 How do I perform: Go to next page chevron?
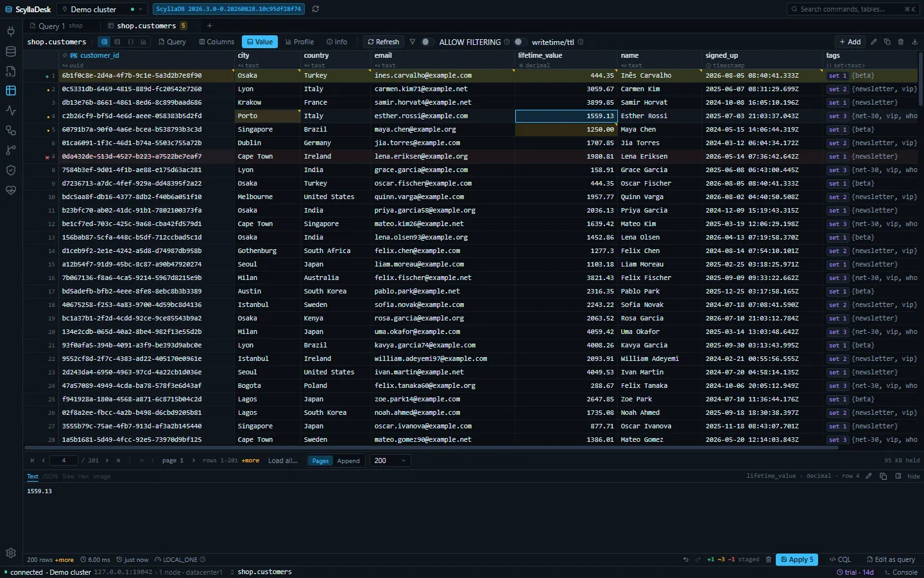(x=193, y=460)
